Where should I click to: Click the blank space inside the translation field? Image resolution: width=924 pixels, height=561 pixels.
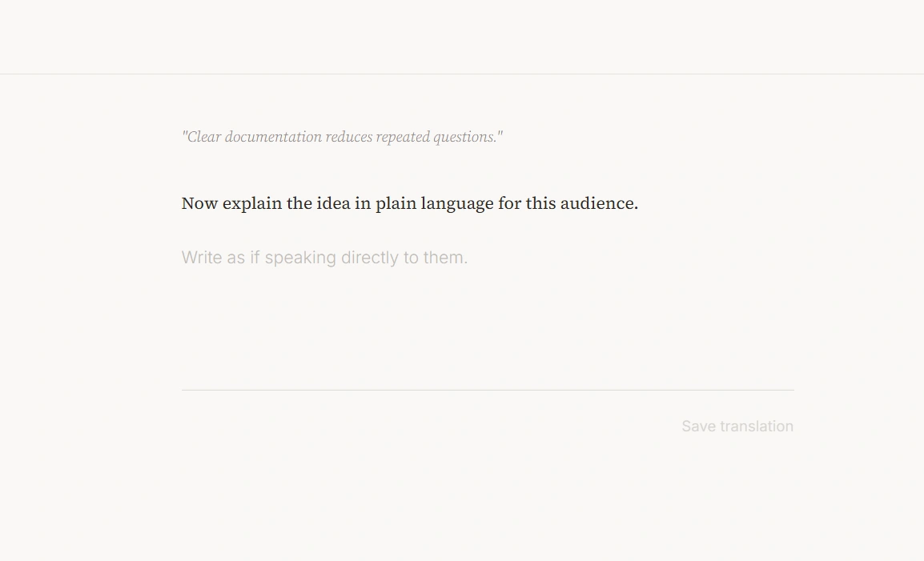[x=487, y=336]
